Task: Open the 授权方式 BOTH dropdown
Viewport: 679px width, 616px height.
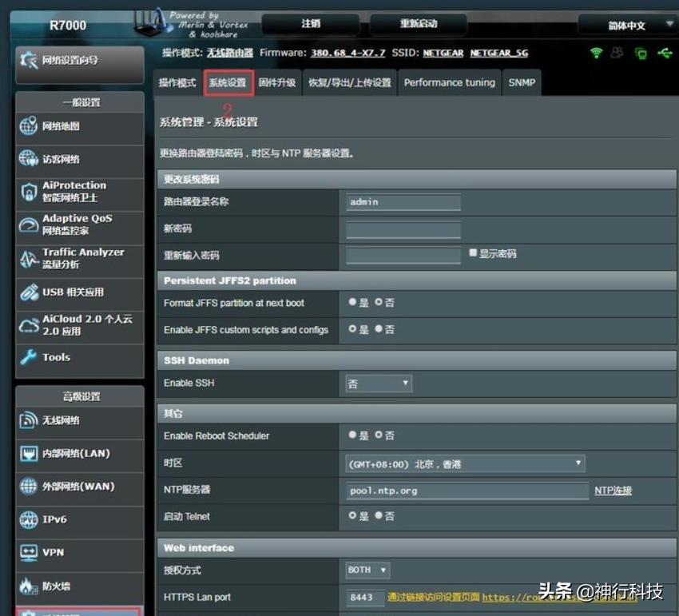Action: point(367,570)
